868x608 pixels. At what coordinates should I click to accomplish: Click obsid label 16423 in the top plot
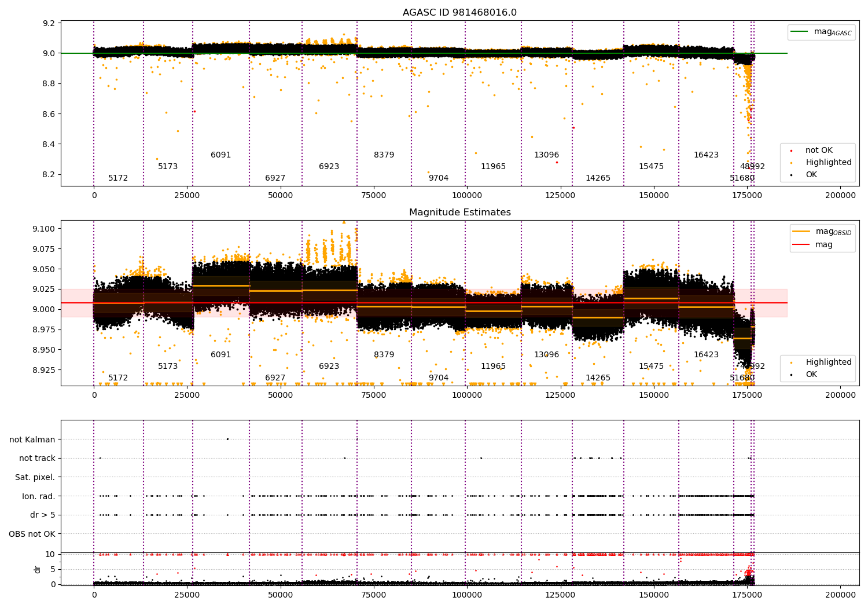coord(706,155)
